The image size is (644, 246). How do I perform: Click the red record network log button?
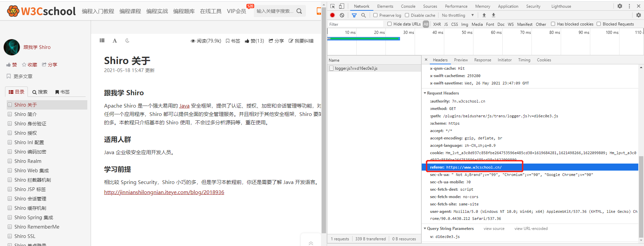332,15
